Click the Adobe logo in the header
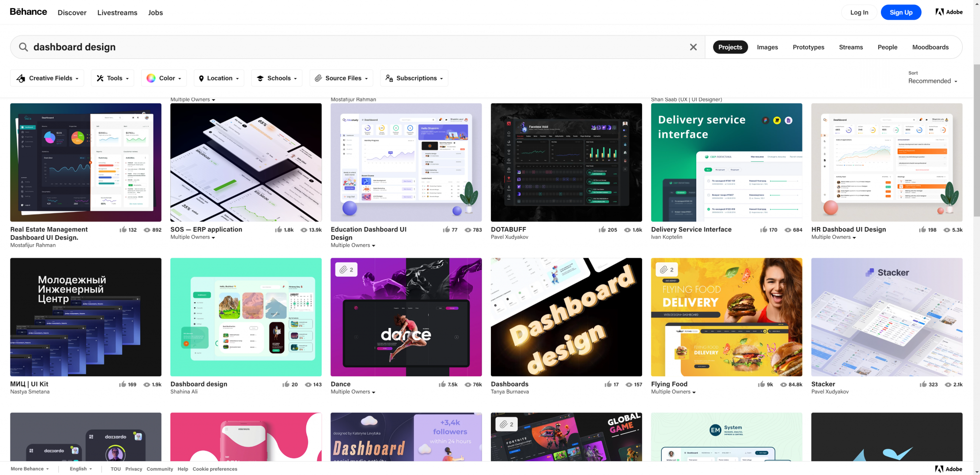Viewport: 980px width, 475px height. click(x=948, y=12)
